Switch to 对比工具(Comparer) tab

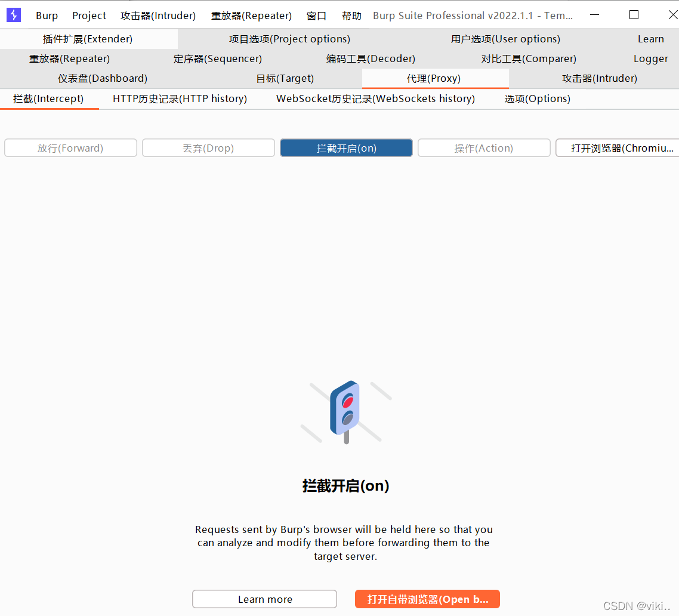click(x=528, y=58)
